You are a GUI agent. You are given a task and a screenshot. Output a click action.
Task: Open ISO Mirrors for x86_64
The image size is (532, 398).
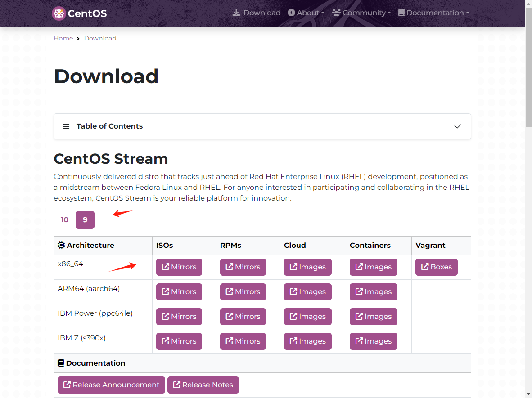(x=179, y=267)
